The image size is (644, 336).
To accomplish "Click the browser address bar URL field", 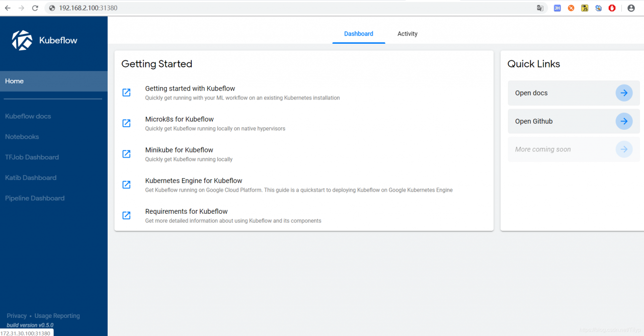I will (252, 8).
